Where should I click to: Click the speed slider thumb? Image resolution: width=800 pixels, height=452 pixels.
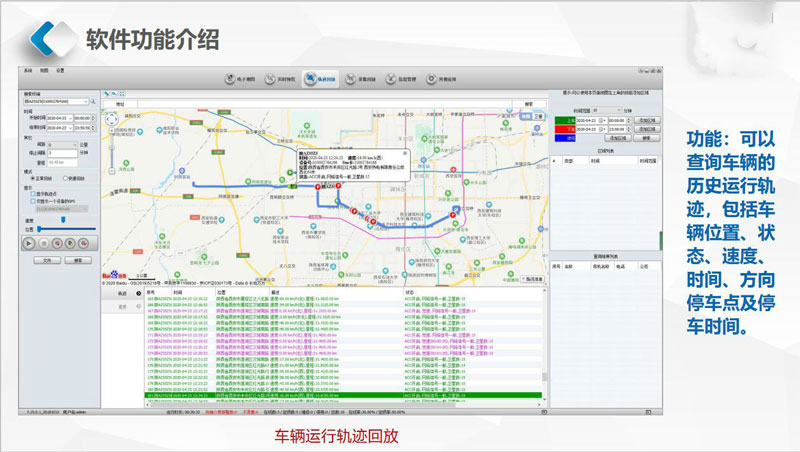[x=63, y=219]
